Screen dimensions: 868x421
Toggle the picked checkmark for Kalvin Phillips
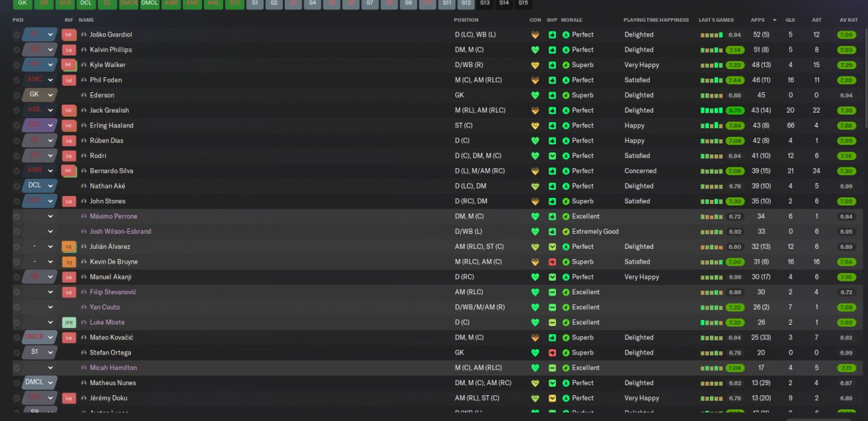[17, 50]
